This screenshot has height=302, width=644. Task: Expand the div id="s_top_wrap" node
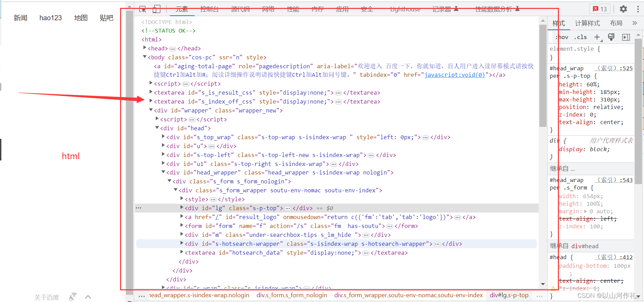click(x=163, y=137)
